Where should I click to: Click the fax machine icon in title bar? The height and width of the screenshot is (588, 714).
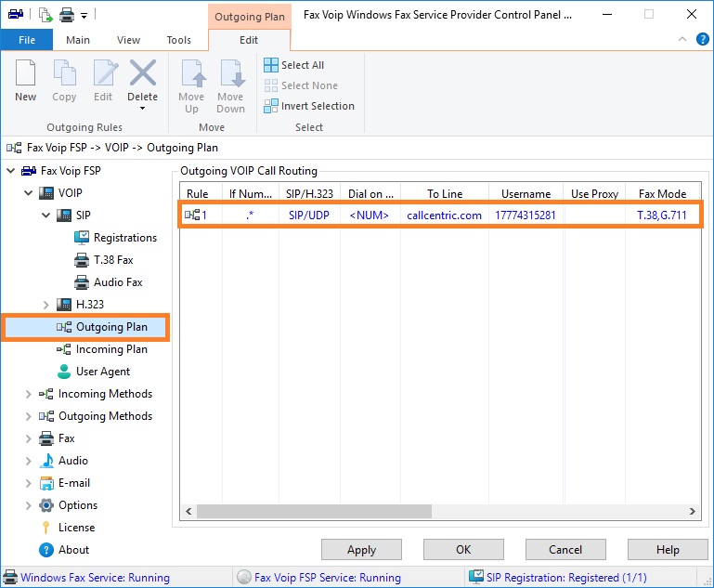[x=16, y=15]
